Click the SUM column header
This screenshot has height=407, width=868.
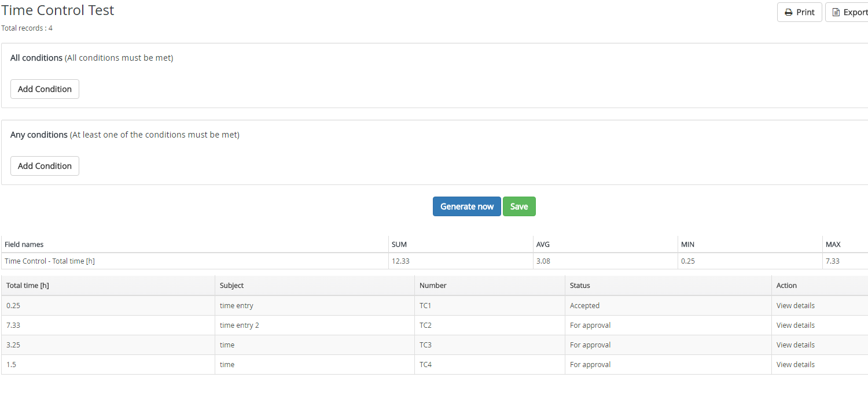click(x=461, y=245)
